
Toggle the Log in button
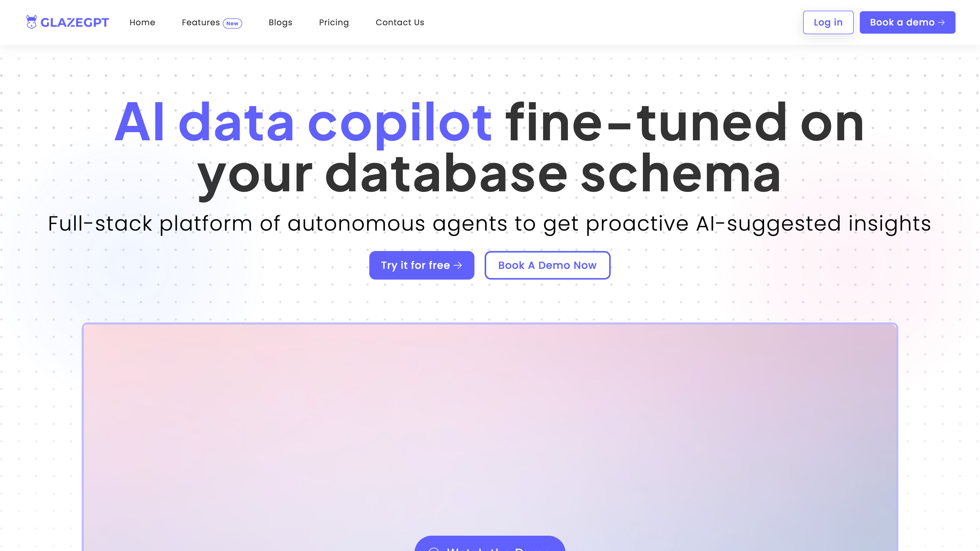click(828, 22)
